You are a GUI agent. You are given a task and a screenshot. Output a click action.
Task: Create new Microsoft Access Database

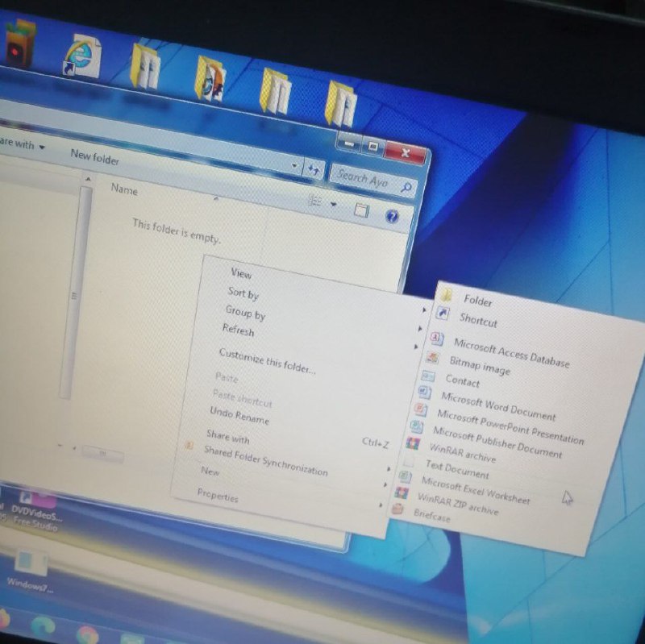(x=511, y=353)
